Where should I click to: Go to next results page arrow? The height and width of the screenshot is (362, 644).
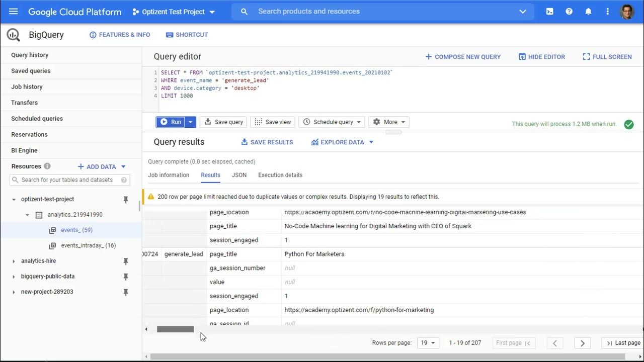[x=582, y=343]
